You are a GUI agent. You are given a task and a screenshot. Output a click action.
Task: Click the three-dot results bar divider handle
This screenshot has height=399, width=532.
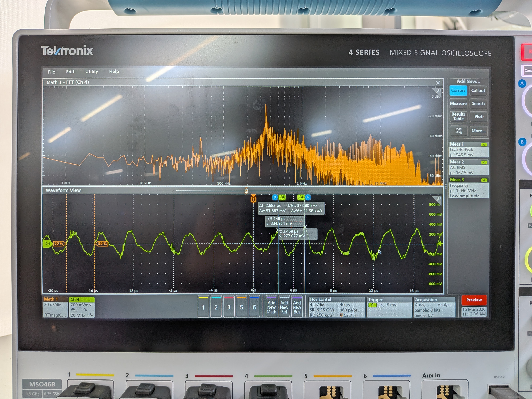tap(446, 186)
